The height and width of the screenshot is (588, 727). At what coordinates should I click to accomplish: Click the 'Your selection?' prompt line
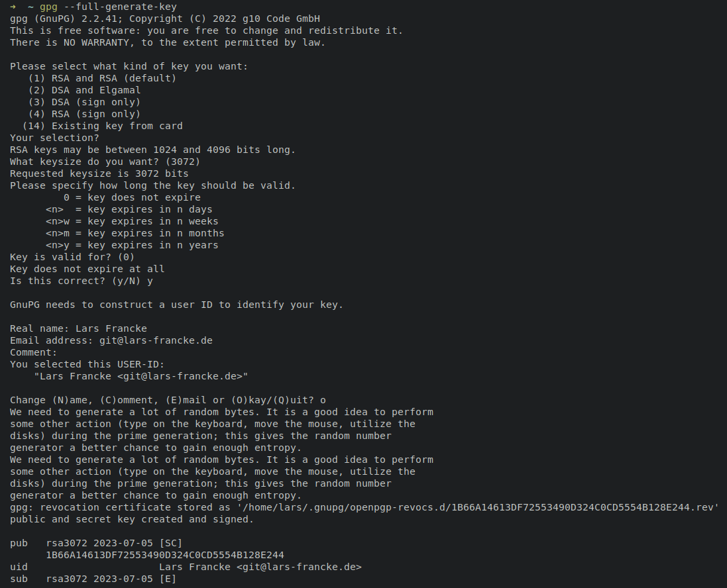[x=55, y=138]
